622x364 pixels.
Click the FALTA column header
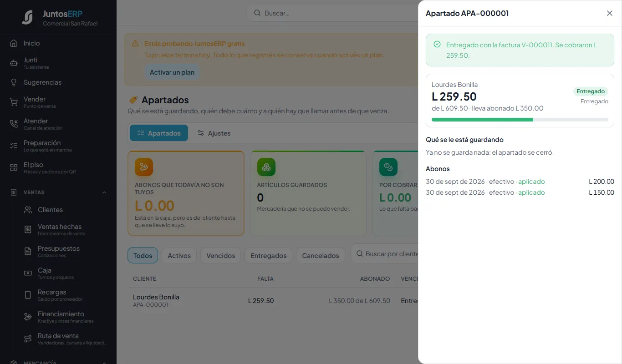click(x=265, y=278)
